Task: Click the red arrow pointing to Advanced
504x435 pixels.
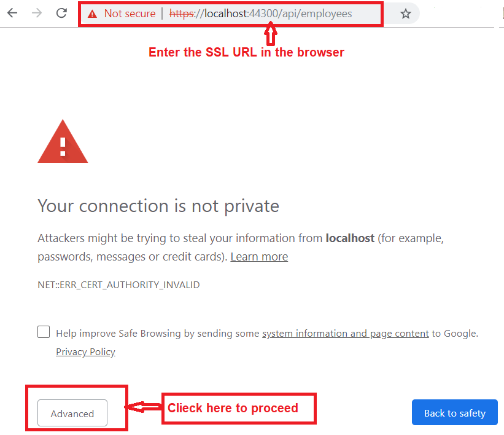Action: tap(143, 407)
